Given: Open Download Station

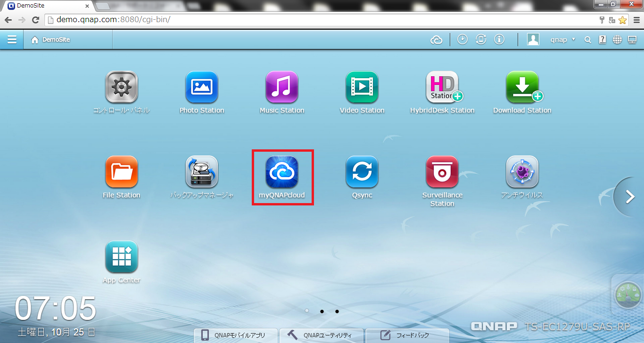Looking at the screenshot, I should [x=522, y=87].
